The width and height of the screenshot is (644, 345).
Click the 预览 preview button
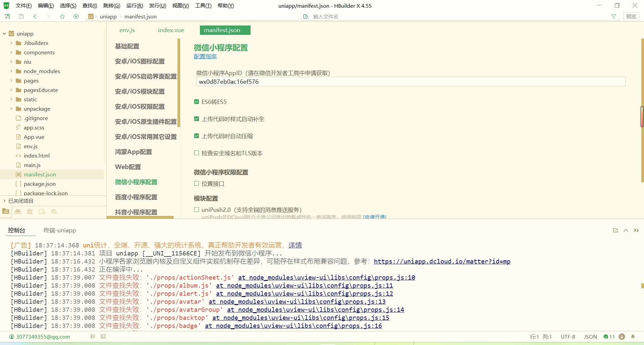(631, 16)
